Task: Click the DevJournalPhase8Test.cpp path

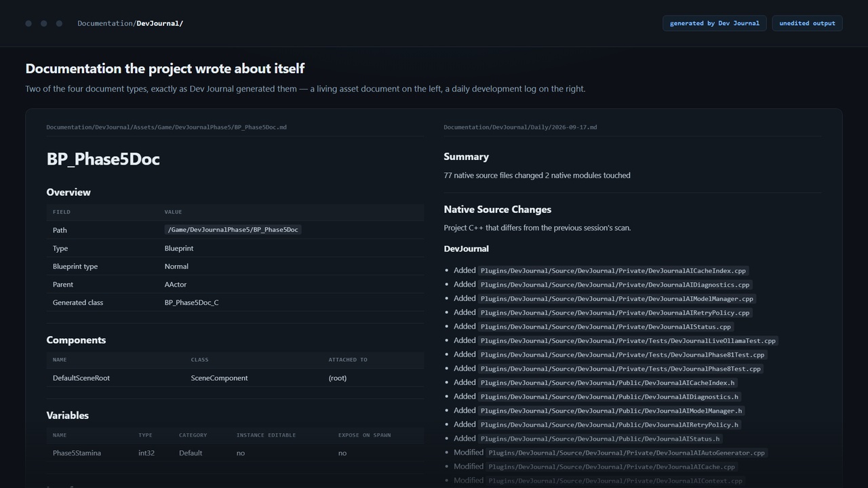Action: (x=621, y=369)
